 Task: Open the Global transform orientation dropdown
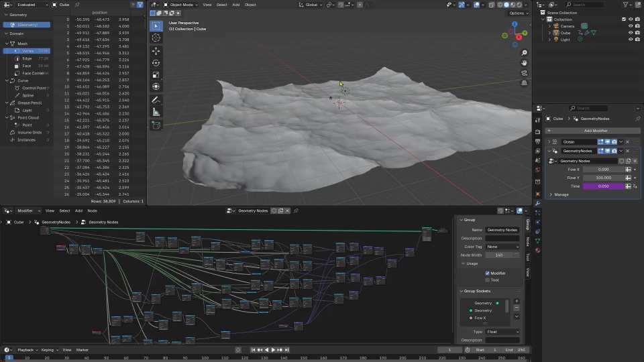coord(311,5)
